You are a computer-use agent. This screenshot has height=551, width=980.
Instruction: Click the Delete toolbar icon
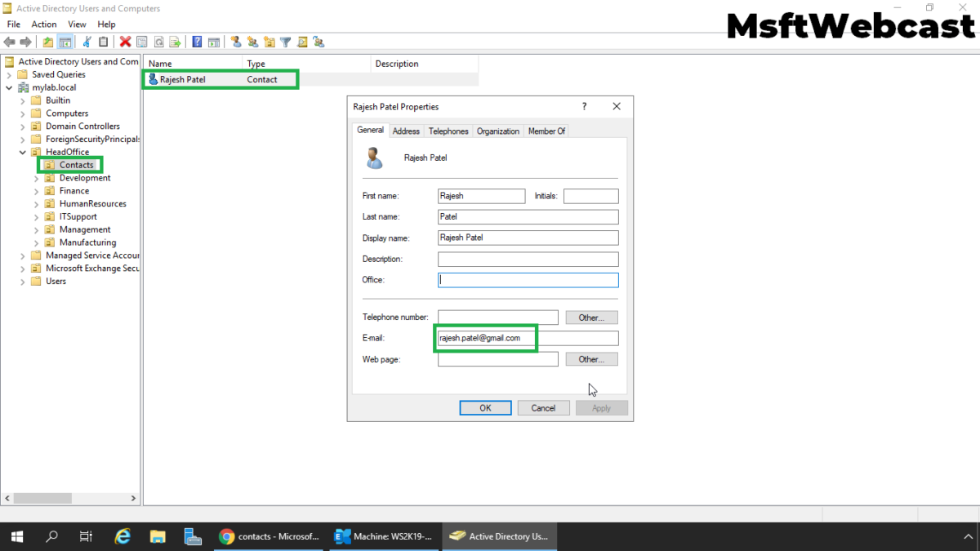[124, 42]
